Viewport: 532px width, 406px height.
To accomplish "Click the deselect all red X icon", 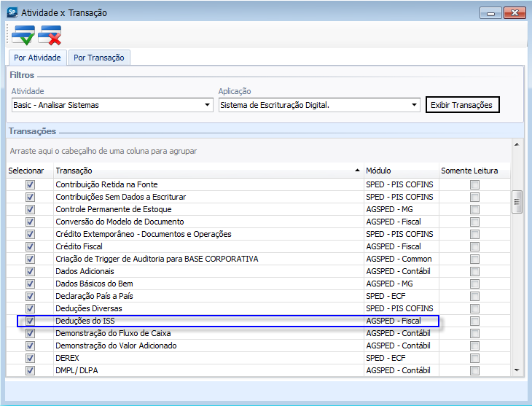I will 50,34.
